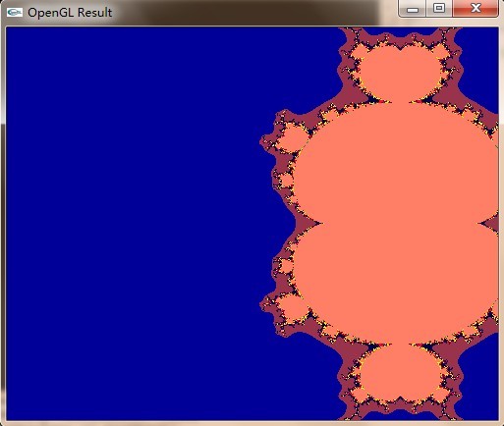Select the small coral bud on lower-left fractal edge
The height and width of the screenshot is (426, 504).
294,308
